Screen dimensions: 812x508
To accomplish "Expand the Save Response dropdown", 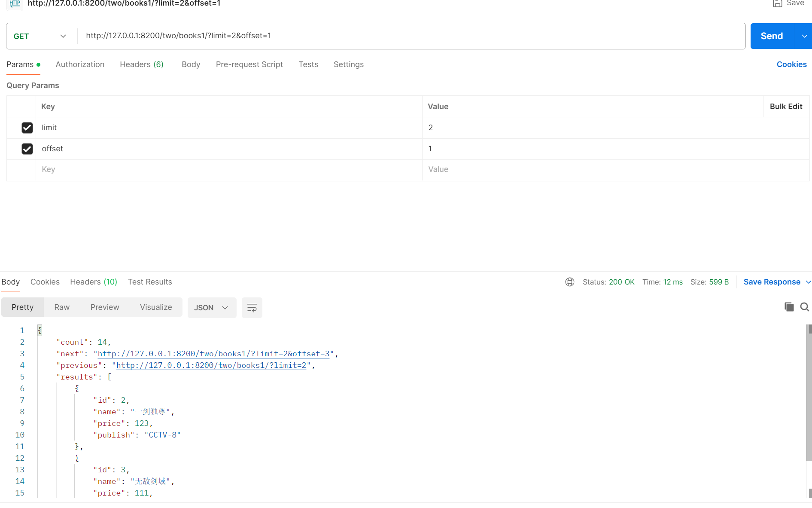I will tap(808, 282).
